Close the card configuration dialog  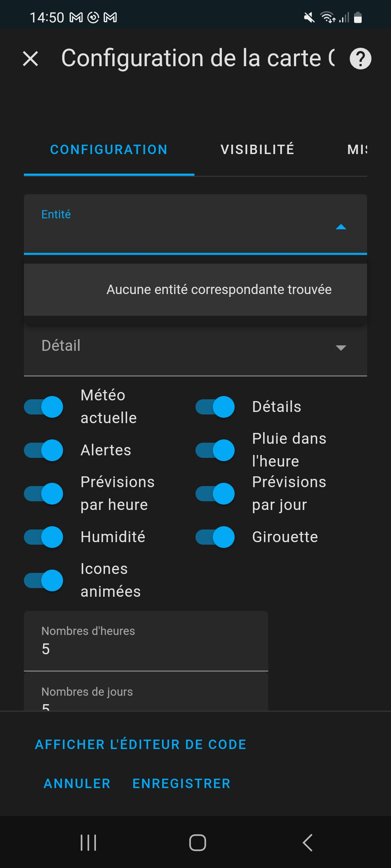(x=30, y=59)
